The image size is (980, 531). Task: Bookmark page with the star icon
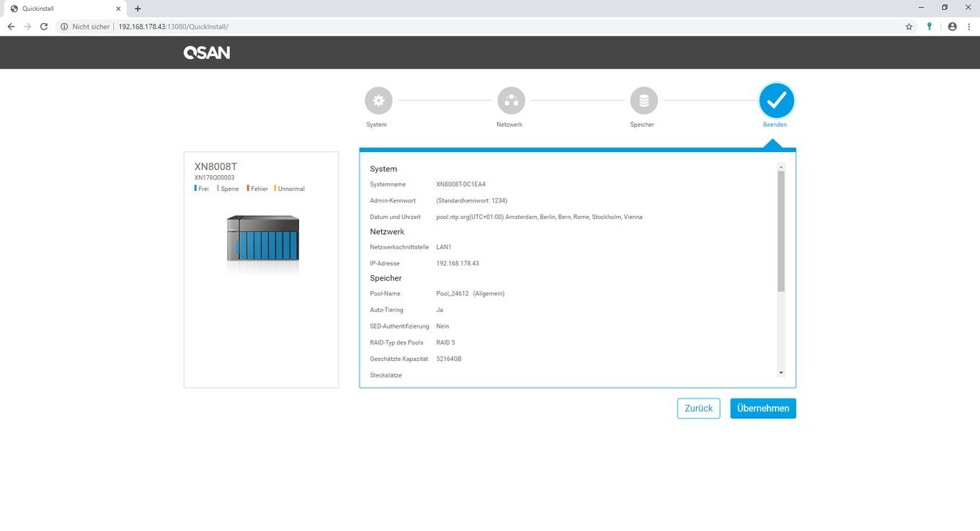909,27
